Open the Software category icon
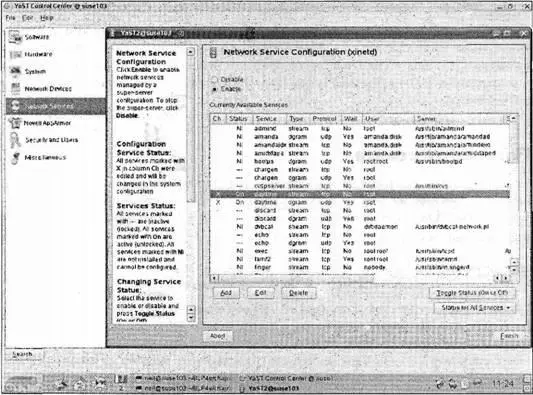 pos(15,37)
